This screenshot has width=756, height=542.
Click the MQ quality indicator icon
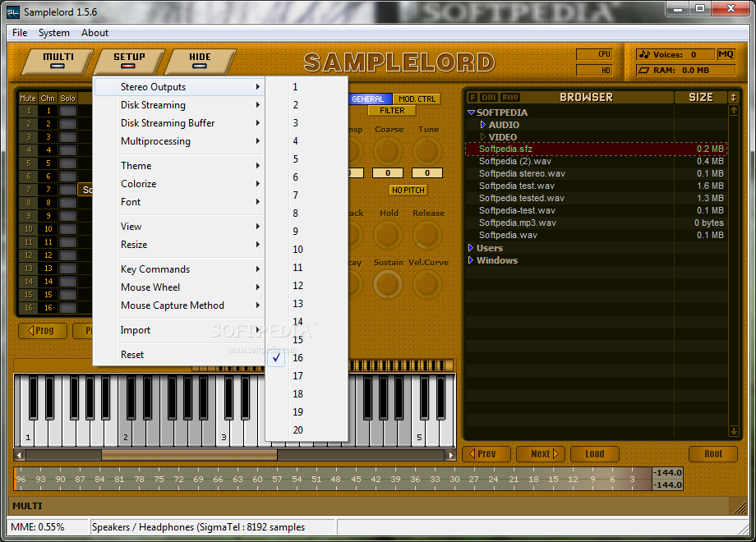[725, 54]
